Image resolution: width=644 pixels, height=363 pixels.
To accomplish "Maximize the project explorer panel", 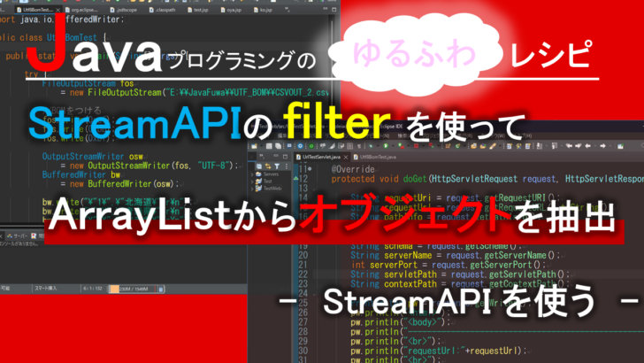I will click(285, 156).
